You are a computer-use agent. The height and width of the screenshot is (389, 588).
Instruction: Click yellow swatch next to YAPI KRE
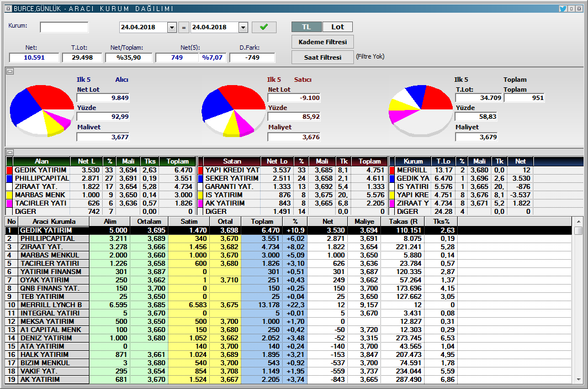392,195
